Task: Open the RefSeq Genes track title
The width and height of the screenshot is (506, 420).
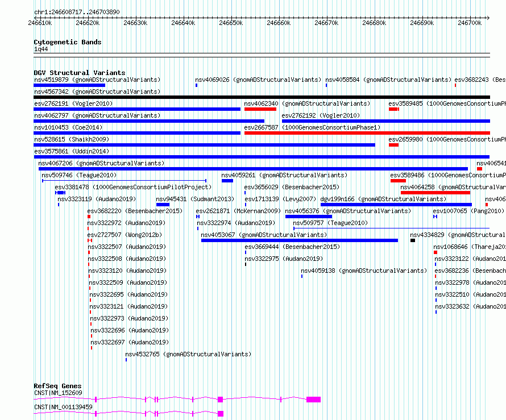Action: click(57, 386)
